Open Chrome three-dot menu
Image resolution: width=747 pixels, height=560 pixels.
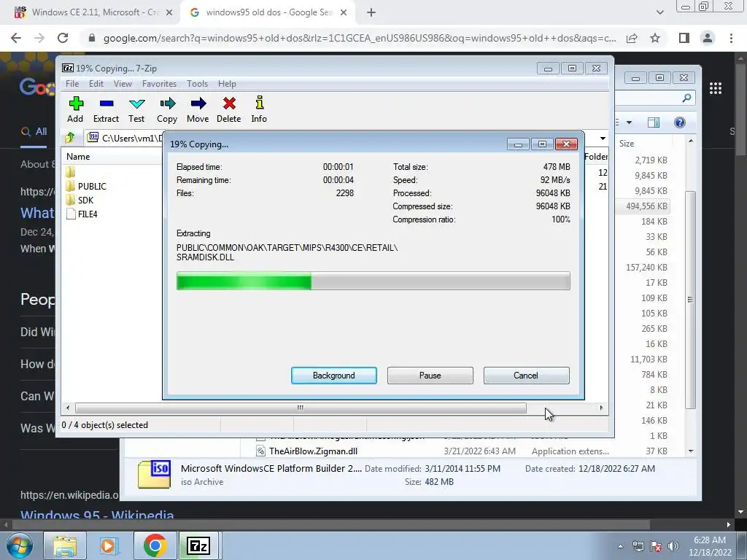[x=731, y=38]
